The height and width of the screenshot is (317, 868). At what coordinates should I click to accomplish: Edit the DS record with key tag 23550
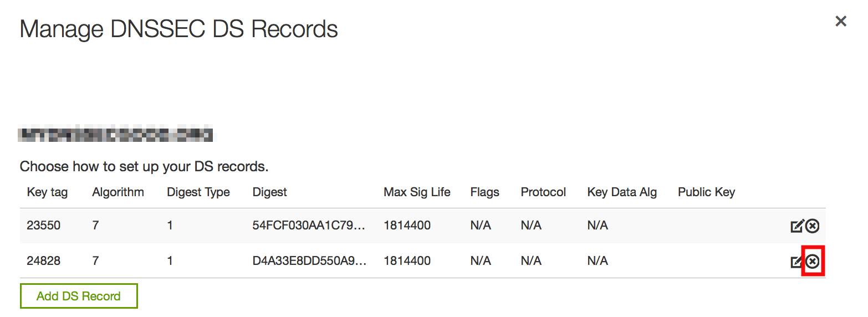(797, 226)
